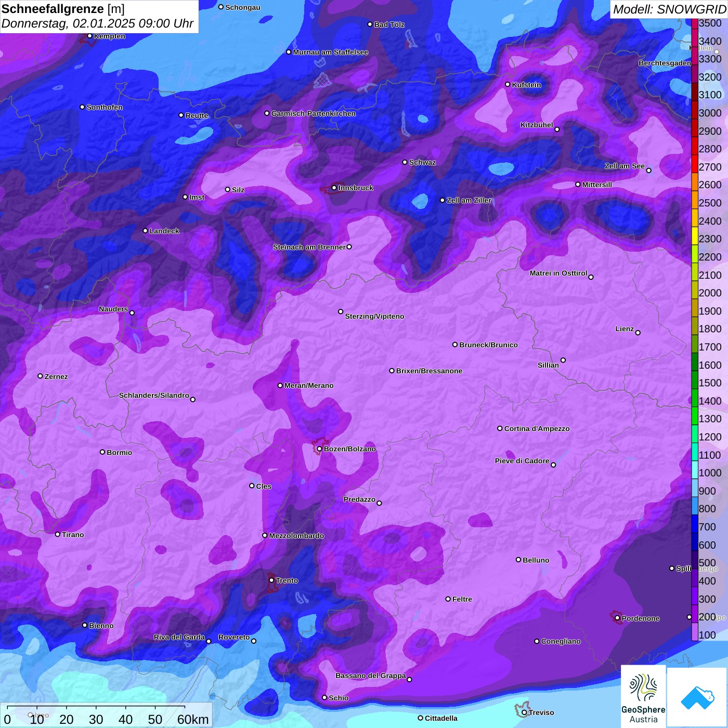Click the Schlanders/Silandro label
This screenshot has height=728, width=728.
(154, 395)
